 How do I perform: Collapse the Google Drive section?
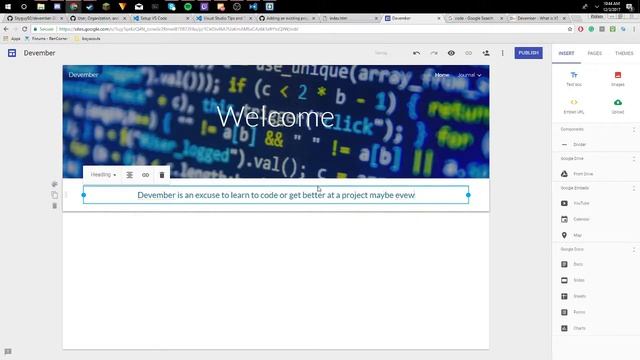coord(633,159)
